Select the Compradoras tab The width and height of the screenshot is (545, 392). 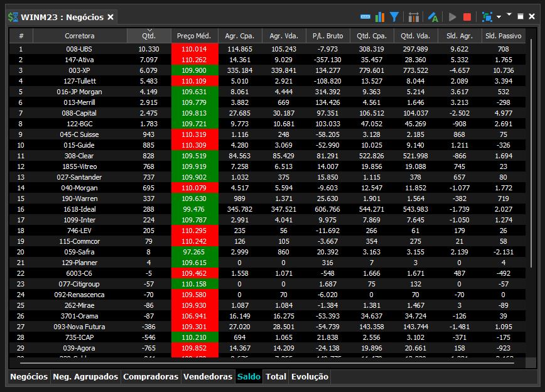[x=151, y=377]
